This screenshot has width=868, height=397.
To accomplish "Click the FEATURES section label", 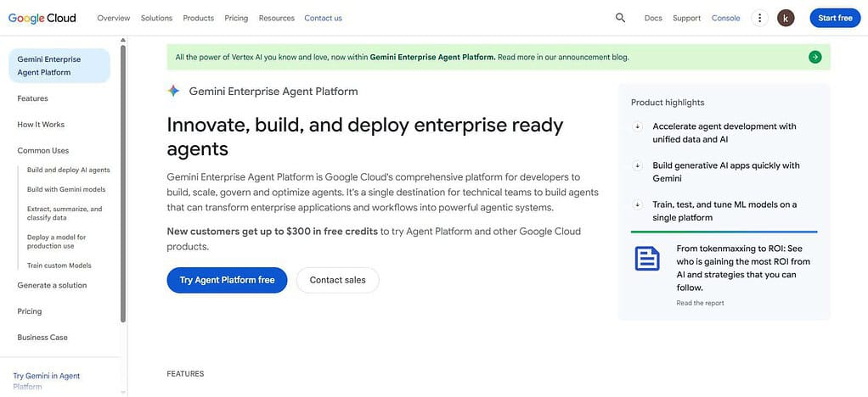I will (x=185, y=374).
